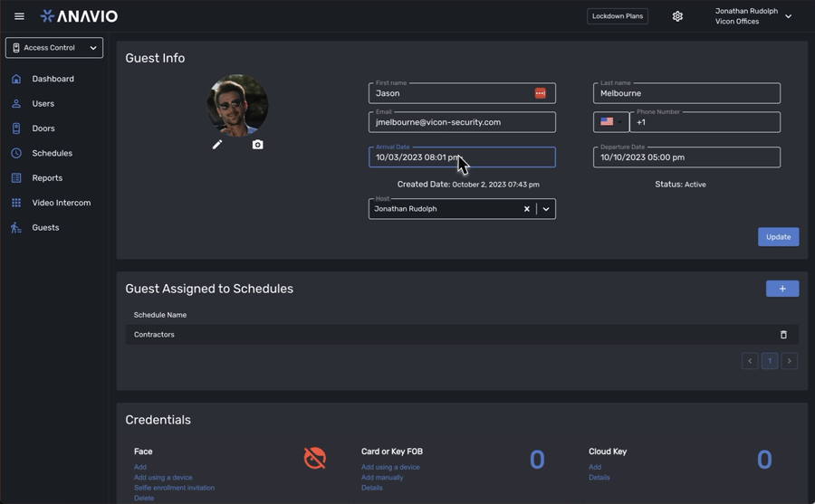The width and height of the screenshot is (815, 504).
Task: Edit guest photo with pencil icon
Action: pos(217,145)
